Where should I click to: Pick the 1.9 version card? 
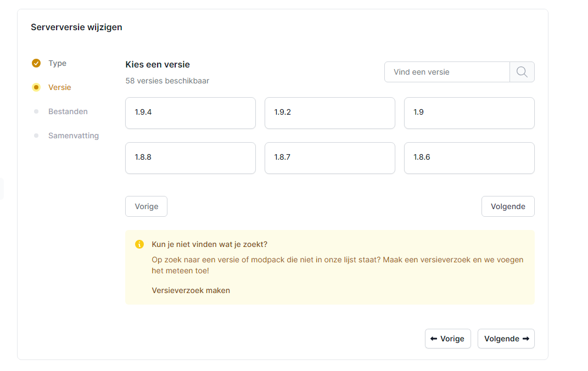click(469, 113)
